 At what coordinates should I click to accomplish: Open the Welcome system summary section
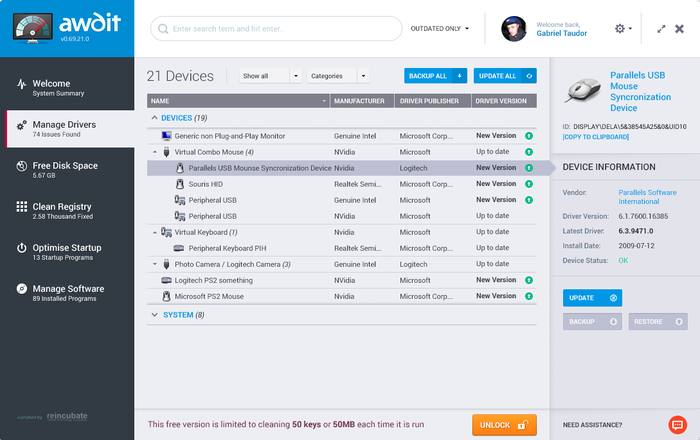(x=67, y=88)
